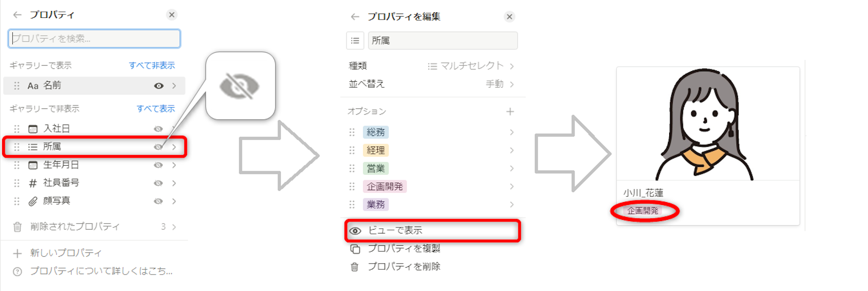Click the trash icon for 削除されたプロパティ
Image resolution: width=868 pixels, height=291 pixels.
pyautogui.click(x=17, y=227)
